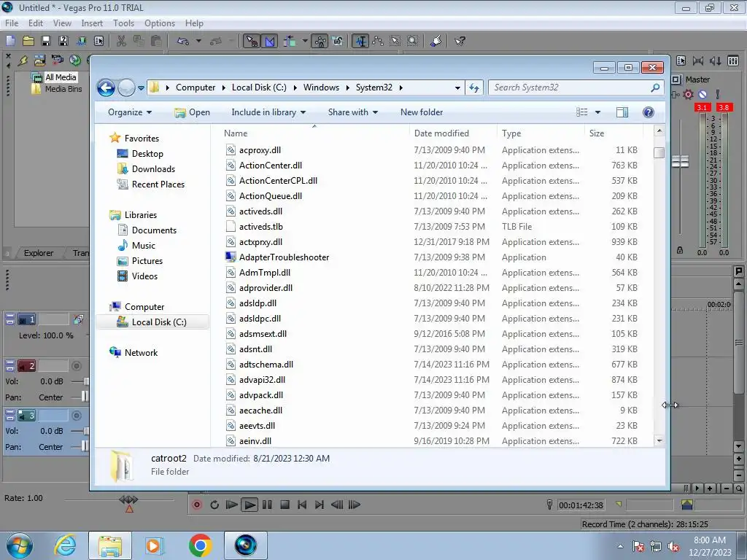
Task: Select the AdapterTroubleshooter application file
Action: 284,257
